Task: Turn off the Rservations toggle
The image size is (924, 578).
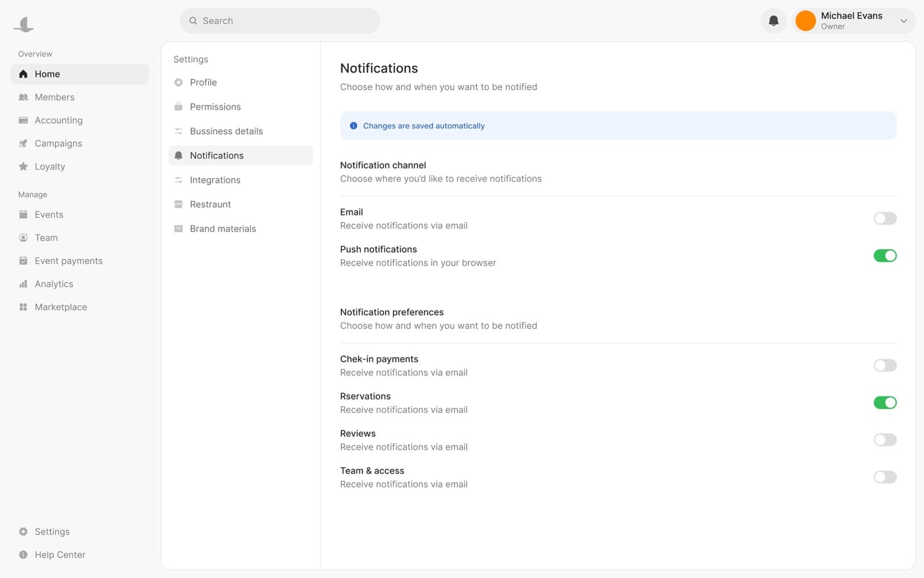Action: [885, 402]
